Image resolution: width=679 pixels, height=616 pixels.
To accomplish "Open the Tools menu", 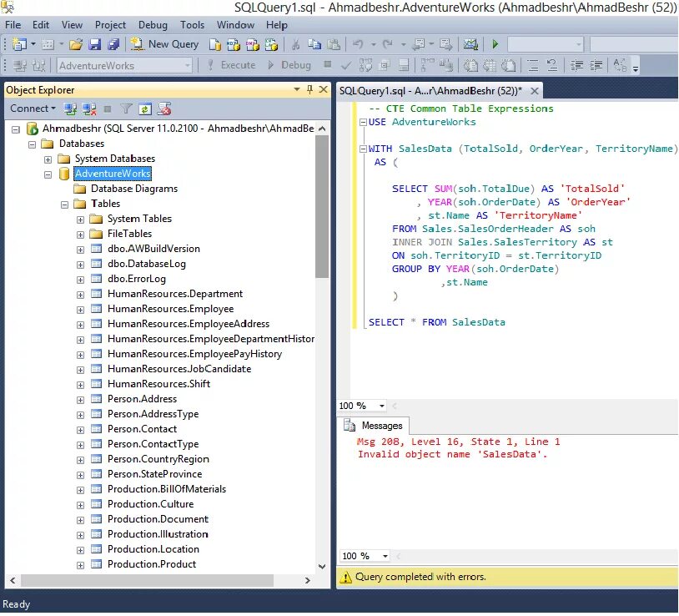I will pyautogui.click(x=192, y=25).
